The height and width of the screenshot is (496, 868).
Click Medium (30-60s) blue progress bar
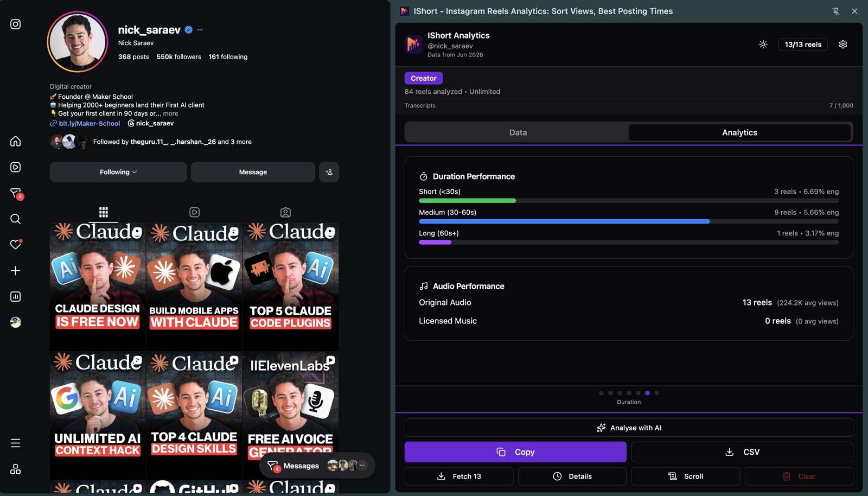coord(564,221)
